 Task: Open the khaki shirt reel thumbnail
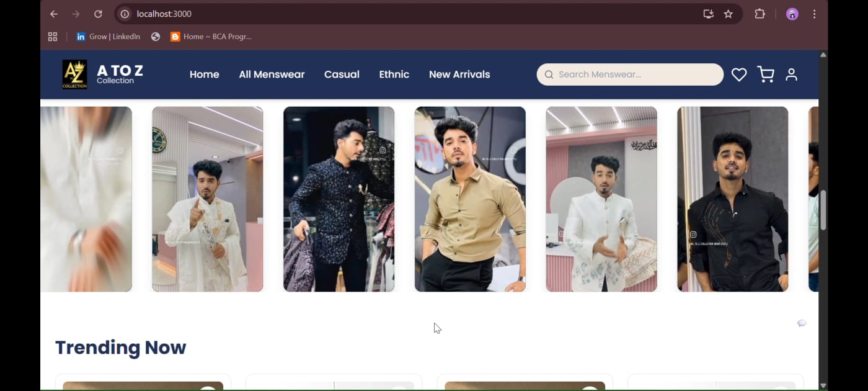tap(470, 199)
